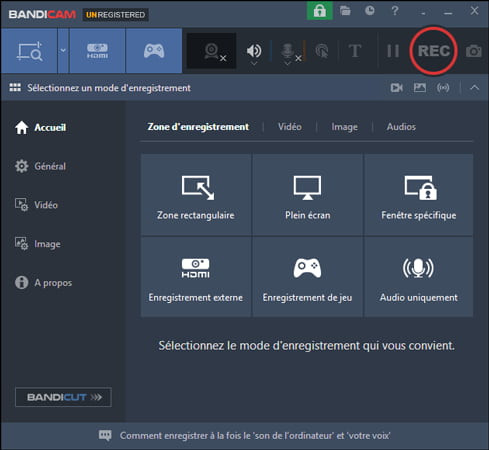
Task: Minimize to tray with the small dash button
Action: point(423,13)
